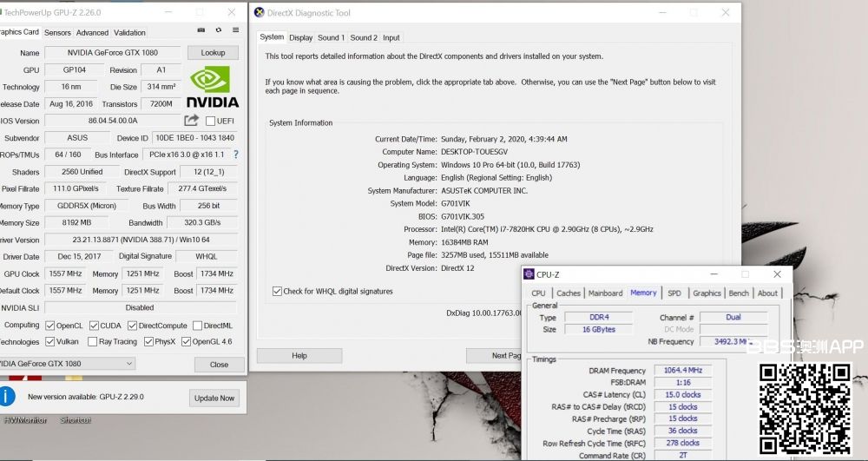Click the Lookup button in GPU-Z
868x461 pixels.
(x=214, y=53)
